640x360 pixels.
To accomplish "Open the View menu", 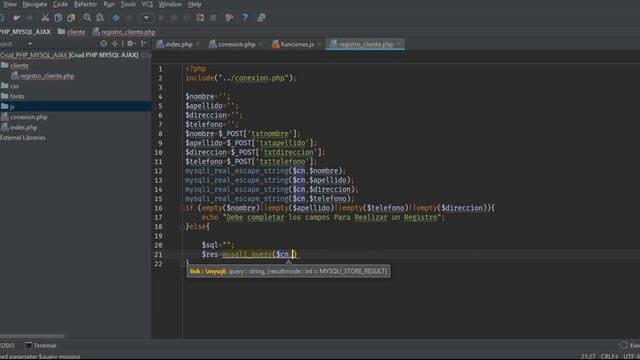I will [9, 4].
